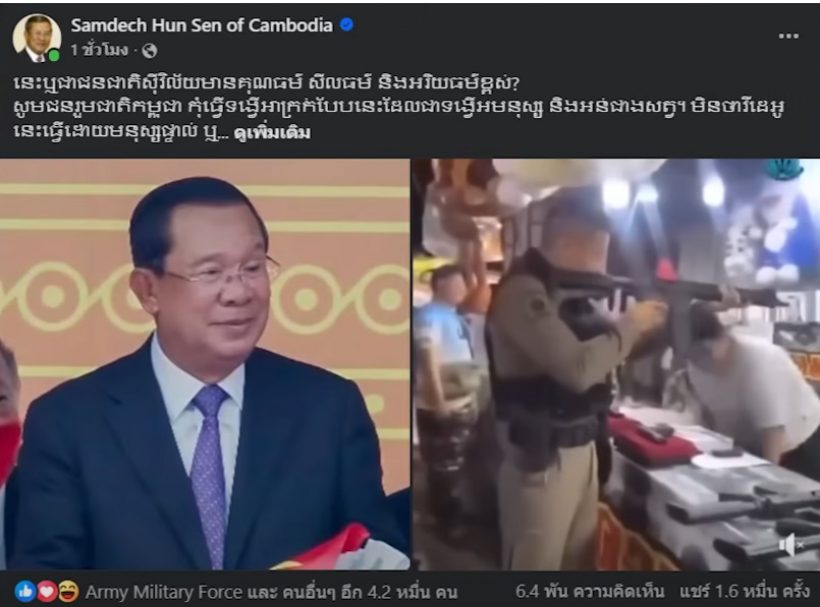View the แชร์ 1.6 หมื่น ครั้ง shares list
The image size is (820, 607).
(745, 591)
